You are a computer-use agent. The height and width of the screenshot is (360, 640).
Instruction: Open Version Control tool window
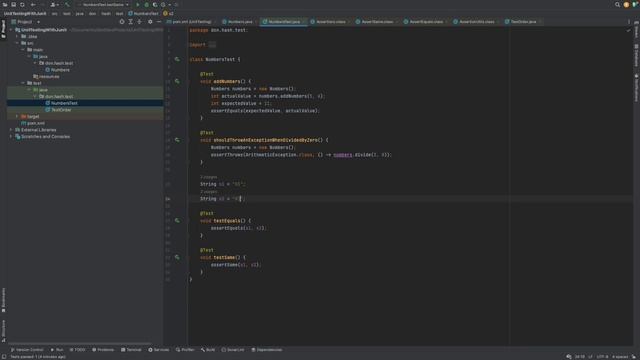click(x=27, y=350)
